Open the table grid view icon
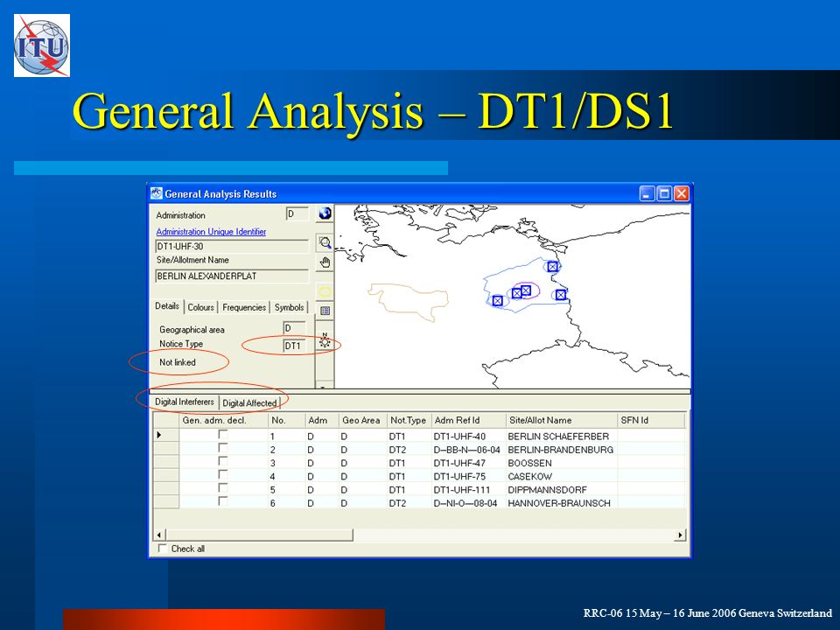The image size is (840, 630). 325,311
